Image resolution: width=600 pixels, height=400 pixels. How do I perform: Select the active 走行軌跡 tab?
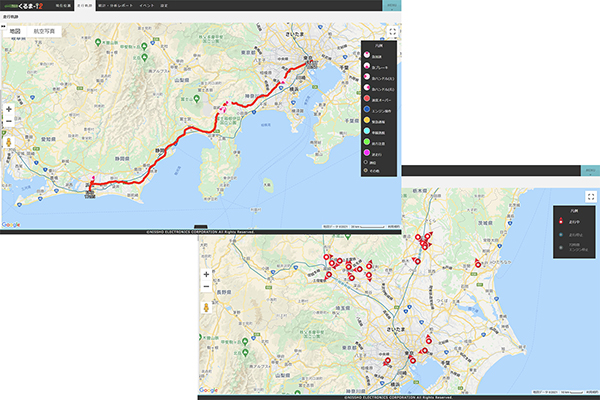coord(85,6)
